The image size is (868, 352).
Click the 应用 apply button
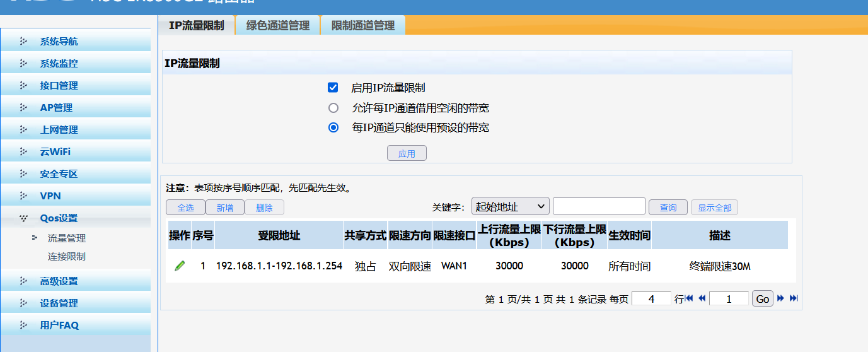(x=407, y=153)
